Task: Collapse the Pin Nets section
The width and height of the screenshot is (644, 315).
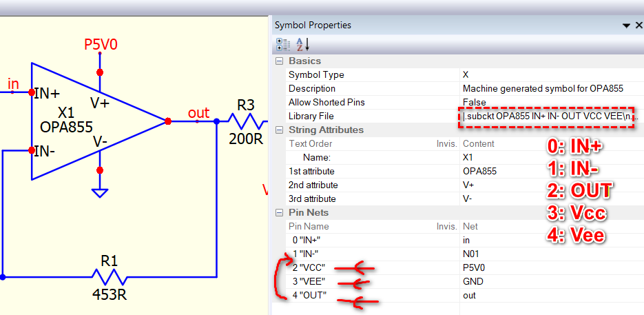Action: pyautogui.click(x=279, y=213)
